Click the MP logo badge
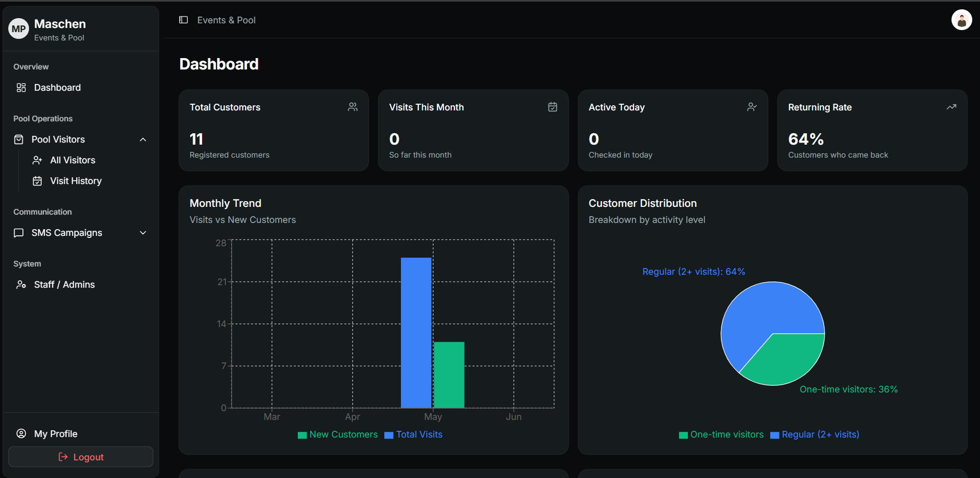The height and width of the screenshot is (478, 980). [19, 29]
